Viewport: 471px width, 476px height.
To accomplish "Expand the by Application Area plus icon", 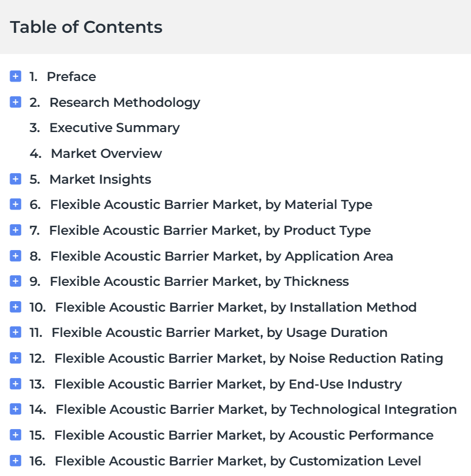I will 15,256.
